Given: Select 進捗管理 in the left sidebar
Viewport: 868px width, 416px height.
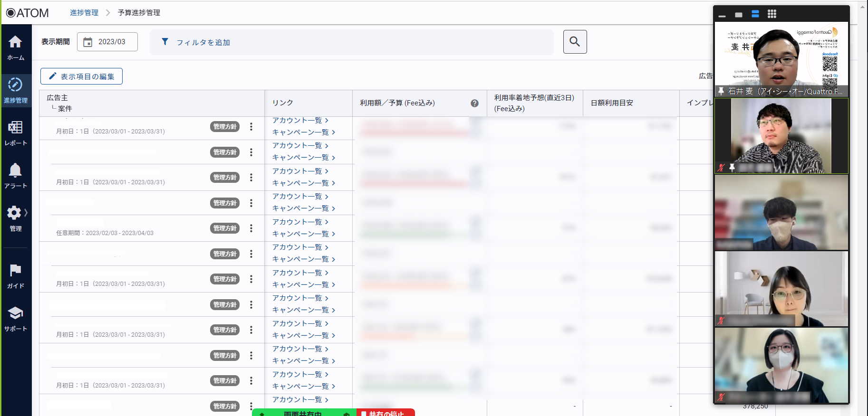Looking at the screenshot, I should click(x=15, y=90).
